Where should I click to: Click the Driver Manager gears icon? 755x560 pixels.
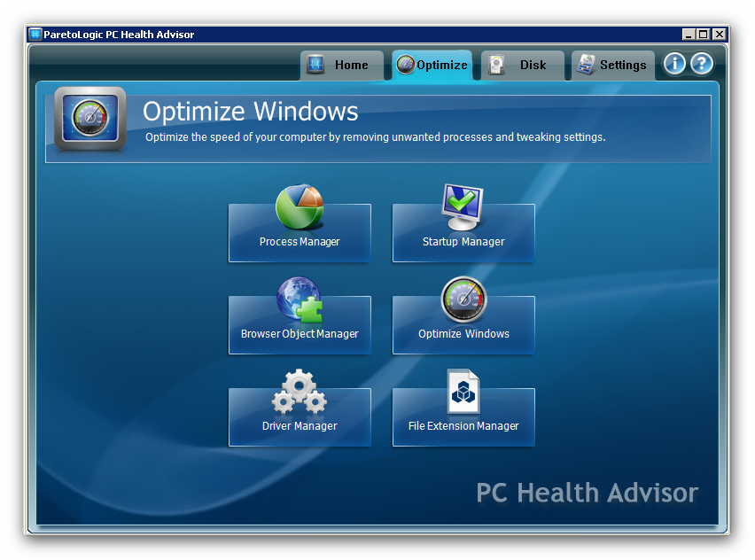point(299,392)
